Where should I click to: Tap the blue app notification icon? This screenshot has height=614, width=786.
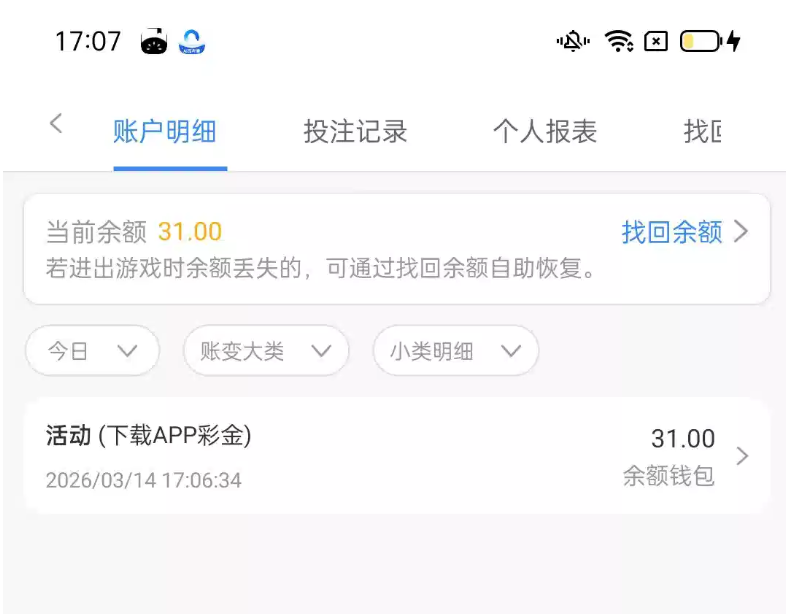pyautogui.click(x=192, y=42)
